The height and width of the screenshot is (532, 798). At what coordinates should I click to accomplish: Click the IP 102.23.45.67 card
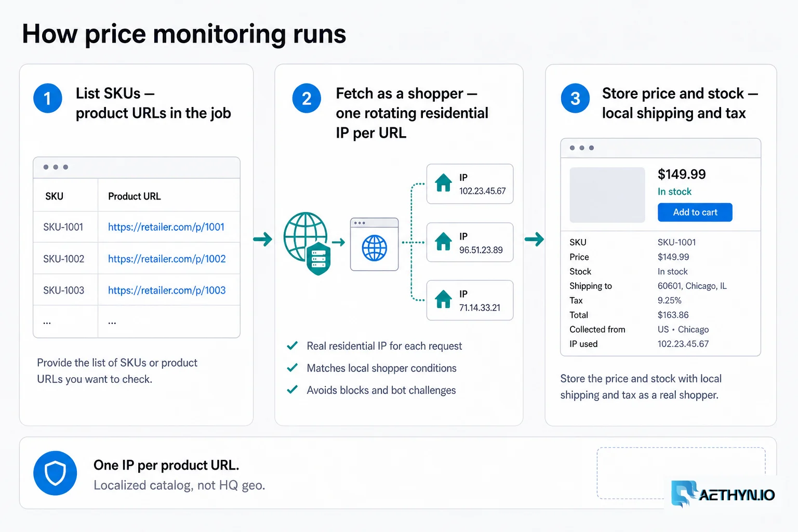click(470, 184)
